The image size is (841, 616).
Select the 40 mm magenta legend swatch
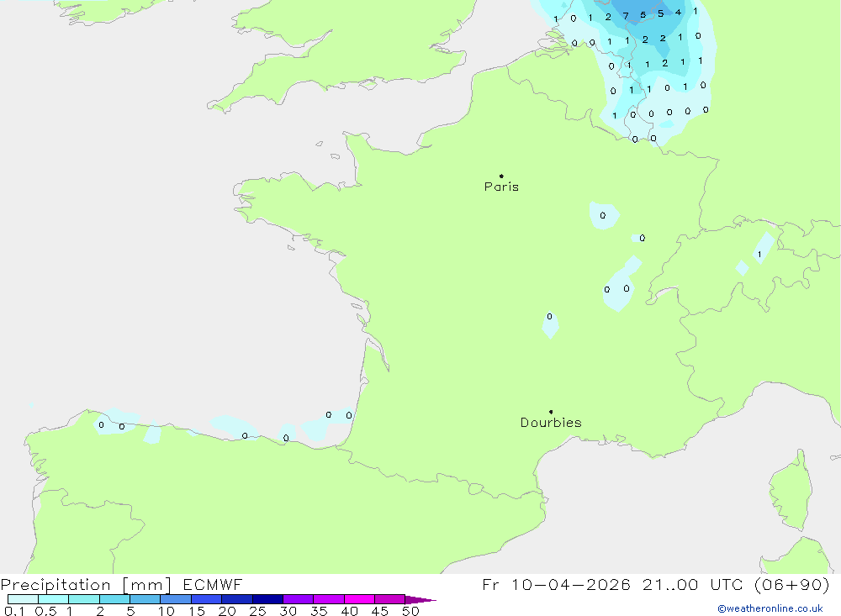pos(359,599)
